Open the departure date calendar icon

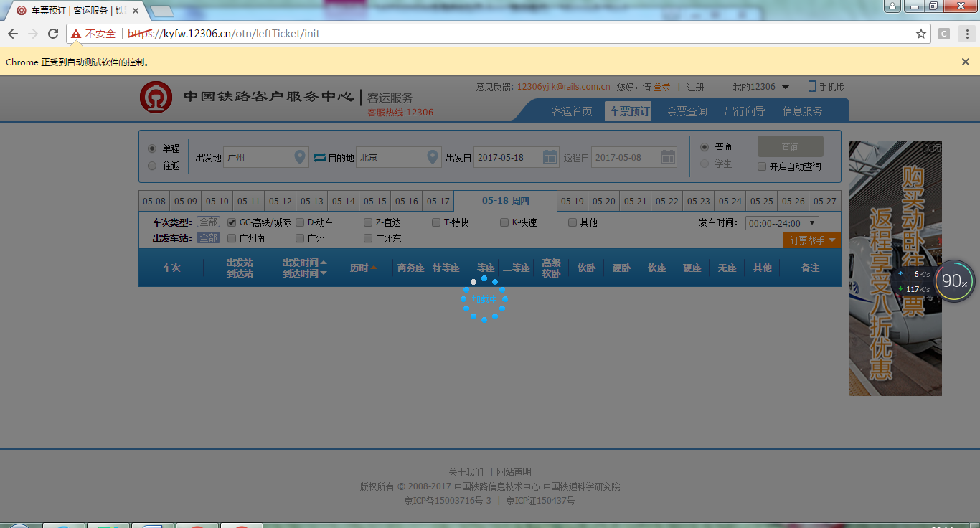click(550, 157)
